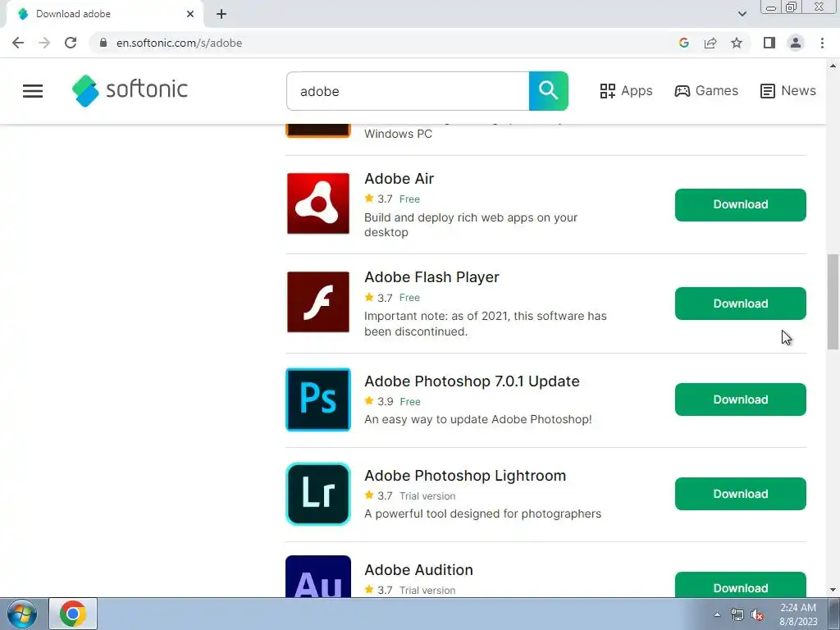Viewport: 840px width, 630px height.
Task: Download Adobe Photoshop Lightroom
Action: tap(741, 494)
